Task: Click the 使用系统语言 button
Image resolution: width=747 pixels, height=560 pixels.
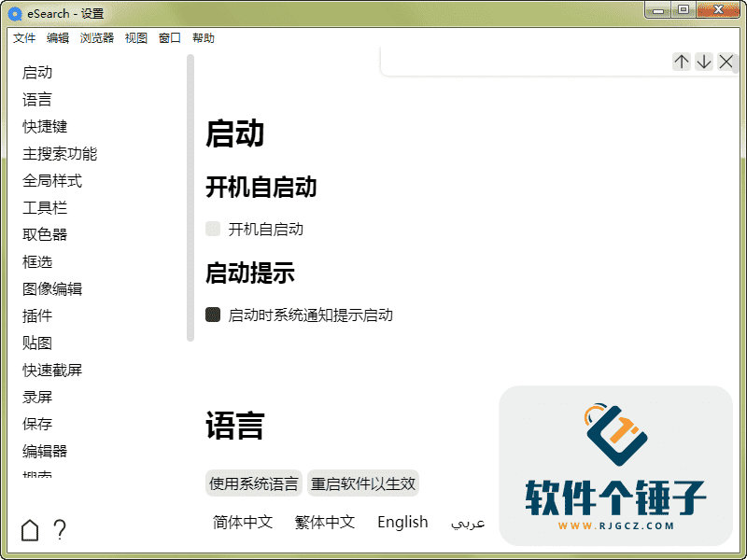Action: [253, 483]
